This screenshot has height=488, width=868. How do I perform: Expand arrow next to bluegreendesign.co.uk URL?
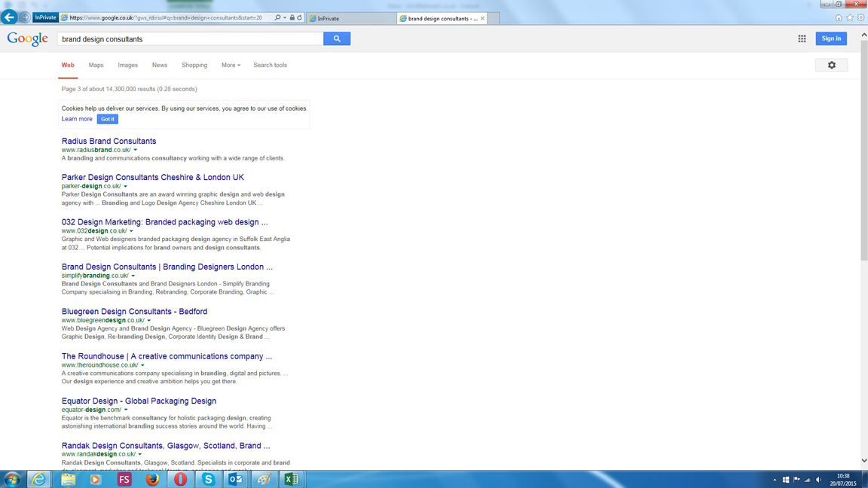coord(149,321)
